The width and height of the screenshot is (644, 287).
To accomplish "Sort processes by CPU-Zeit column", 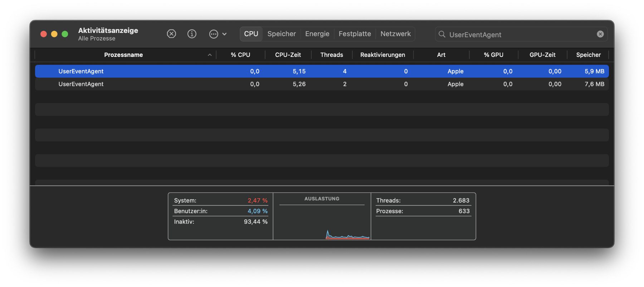I will click(288, 55).
